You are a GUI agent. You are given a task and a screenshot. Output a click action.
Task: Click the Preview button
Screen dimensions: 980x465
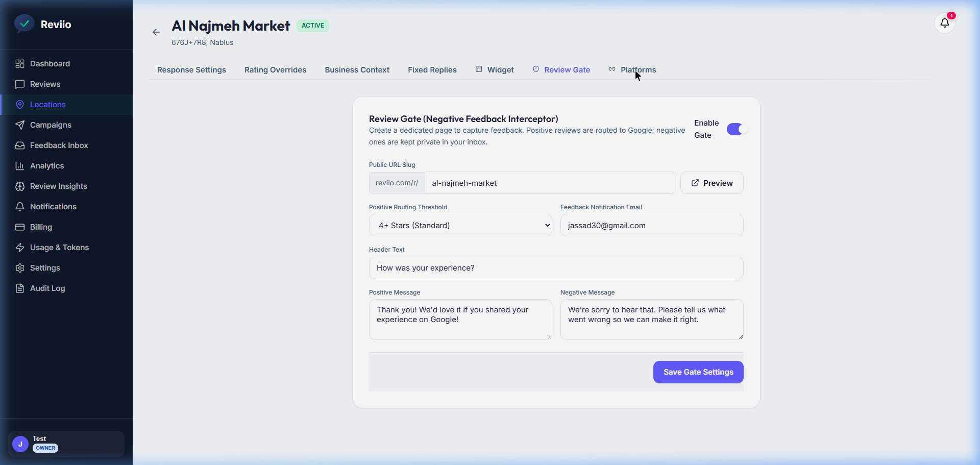tap(712, 183)
